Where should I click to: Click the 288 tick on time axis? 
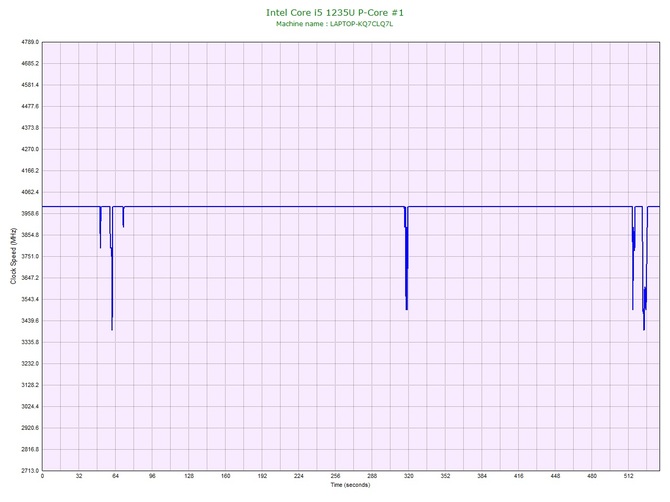click(372, 476)
